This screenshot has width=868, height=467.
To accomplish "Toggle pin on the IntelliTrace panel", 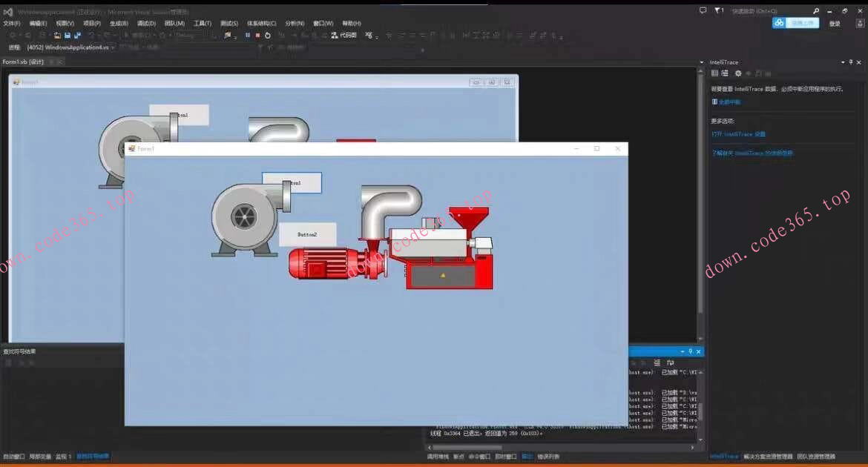I will 851,62.
